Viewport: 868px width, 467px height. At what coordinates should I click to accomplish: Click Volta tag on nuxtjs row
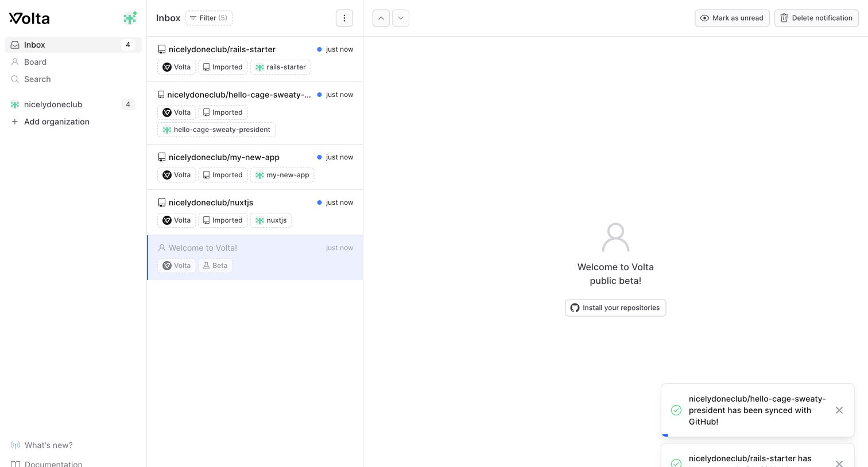177,220
